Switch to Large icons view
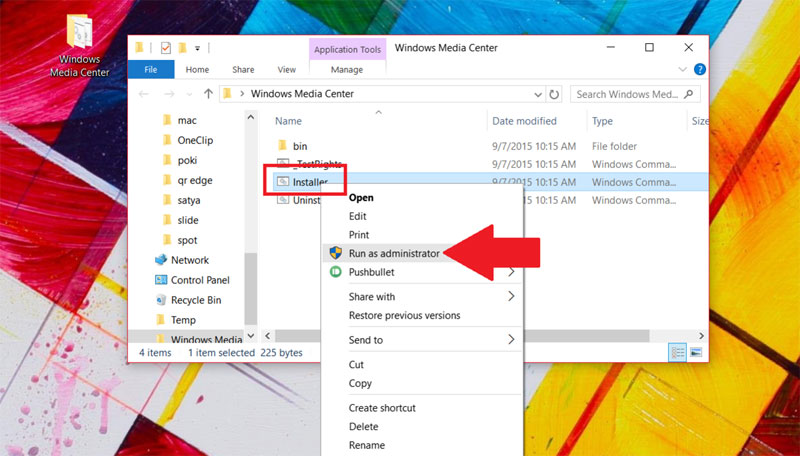Screen dimensions: 800x456 click(696, 352)
